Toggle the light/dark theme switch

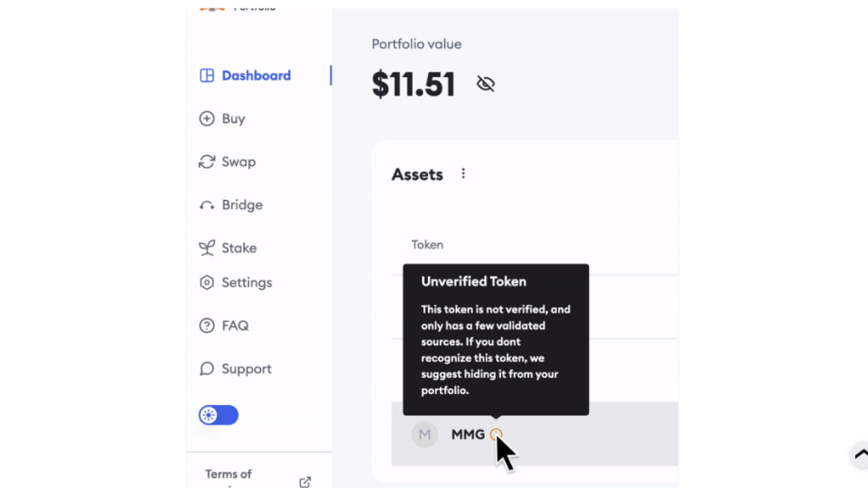click(x=219, y=415)
